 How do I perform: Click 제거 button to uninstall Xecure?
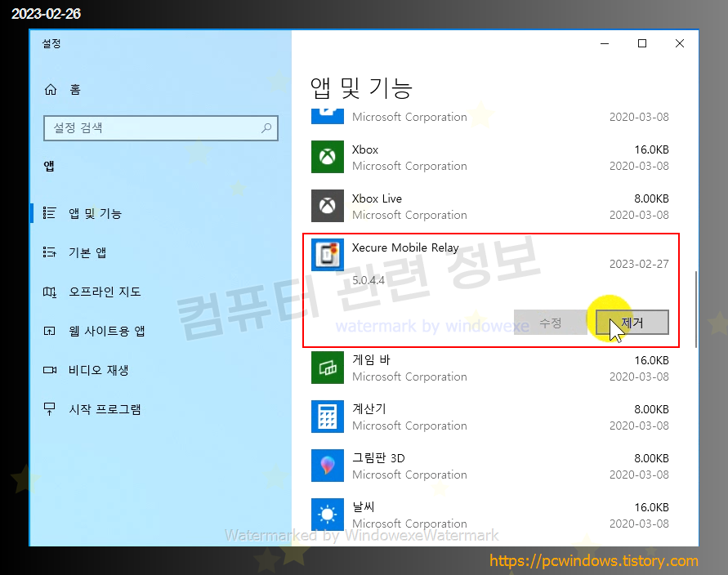[632, 322]
